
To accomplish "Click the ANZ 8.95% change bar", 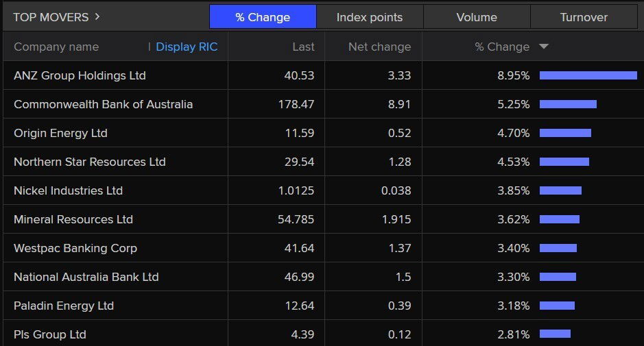I will tap(588, 75).
